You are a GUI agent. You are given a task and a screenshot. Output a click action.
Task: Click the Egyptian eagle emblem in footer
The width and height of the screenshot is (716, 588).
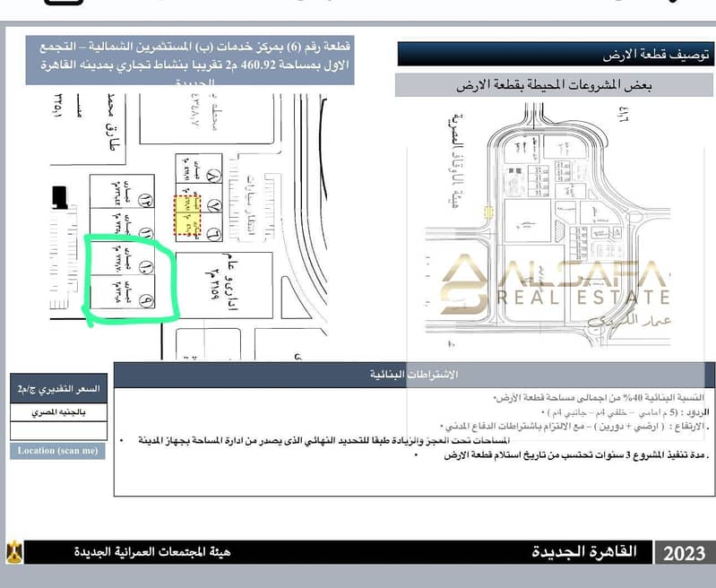point(14,552)
